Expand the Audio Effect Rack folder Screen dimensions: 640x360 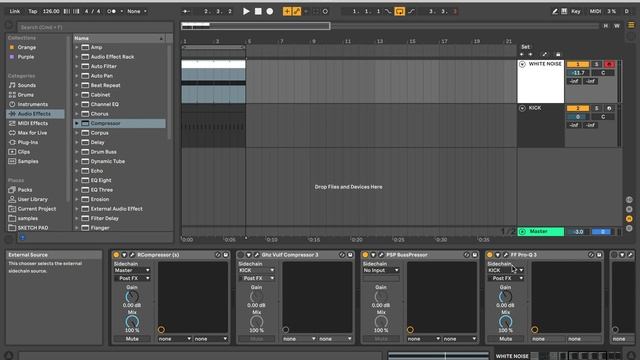pyautogui.click(x=77, y=57)
